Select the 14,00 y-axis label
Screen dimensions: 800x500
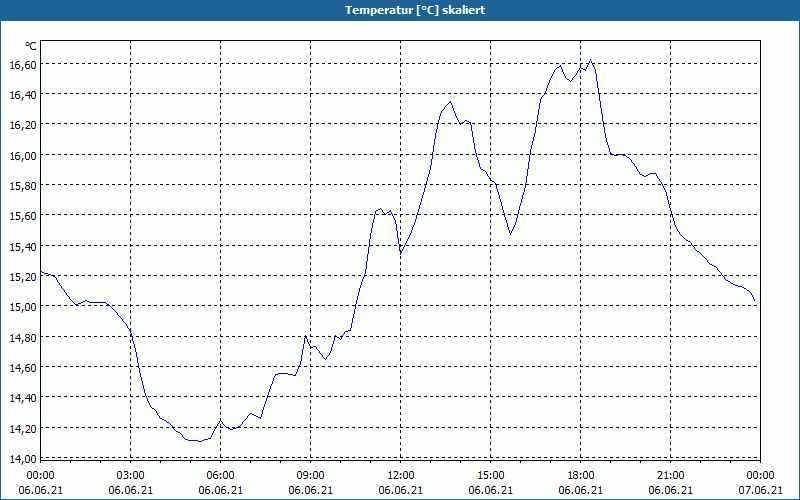[23, 458]
